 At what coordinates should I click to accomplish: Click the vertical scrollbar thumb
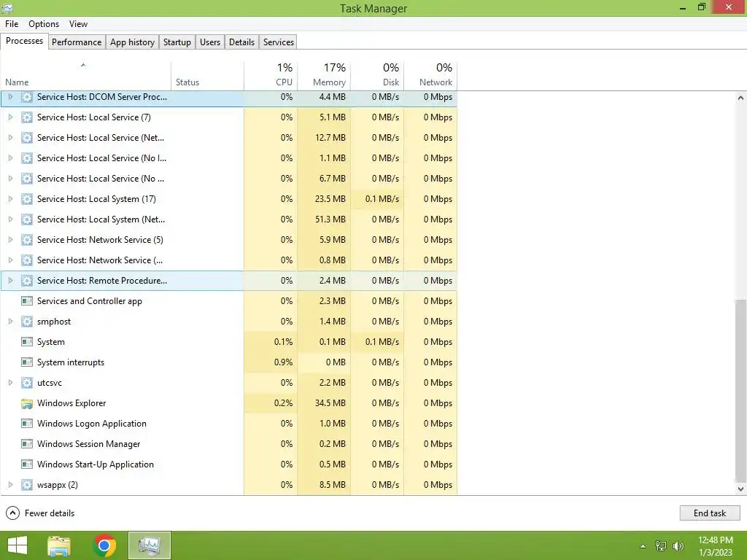(x=740, y=391)
